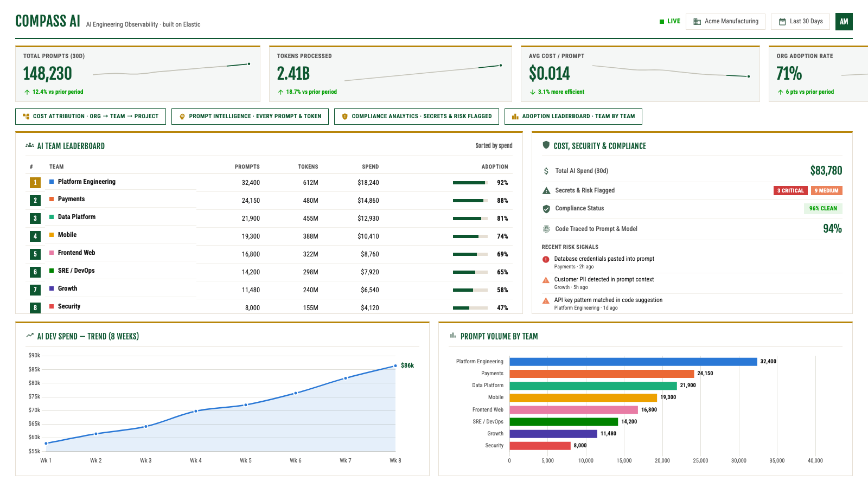
Task: Click the 148,230 total prompts value
Action: coord(48,73)
